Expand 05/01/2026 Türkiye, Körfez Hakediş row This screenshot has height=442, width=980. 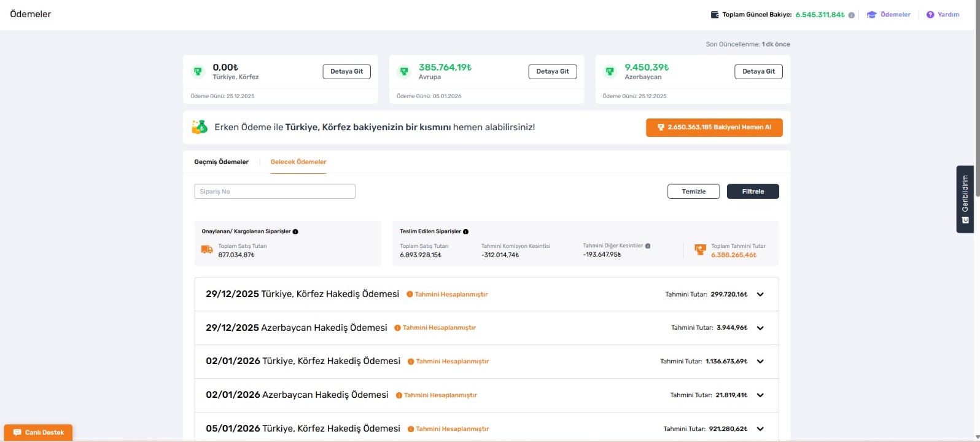point(760,429)
